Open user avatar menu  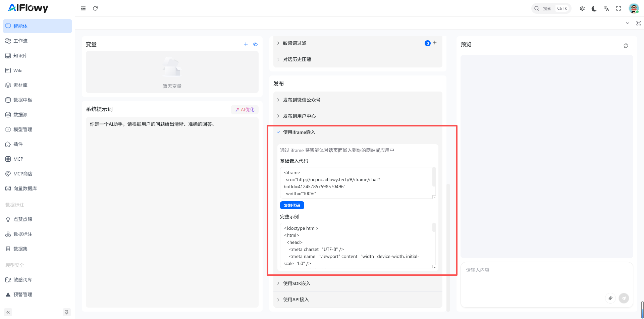click(634, 8)
